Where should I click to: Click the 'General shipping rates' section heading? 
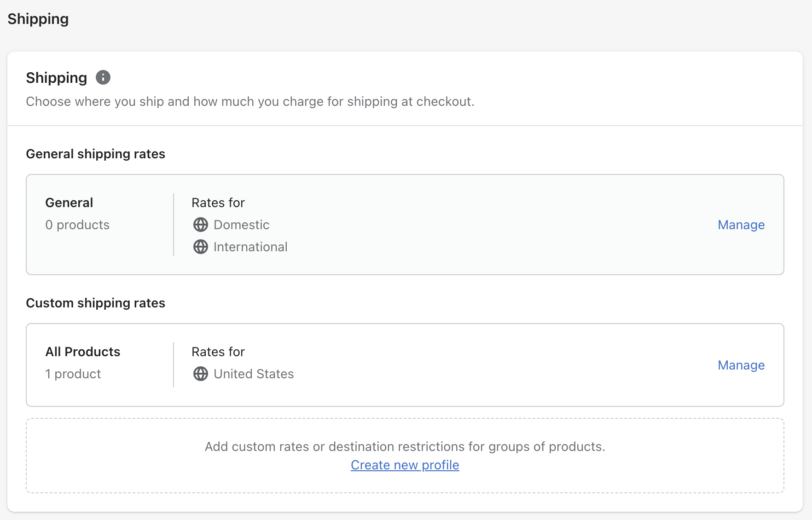[x=95, y=154]
